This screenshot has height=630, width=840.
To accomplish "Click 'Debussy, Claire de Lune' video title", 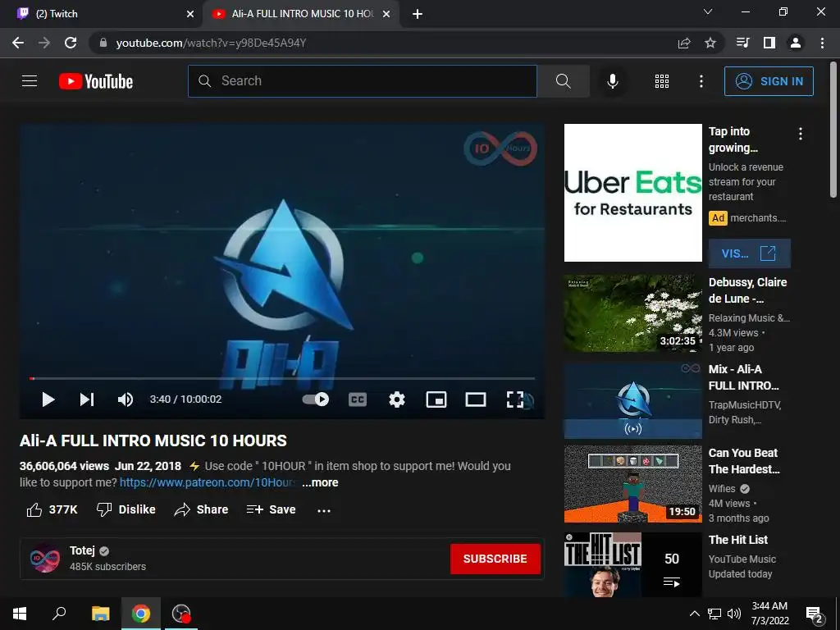I will (747, 290).
